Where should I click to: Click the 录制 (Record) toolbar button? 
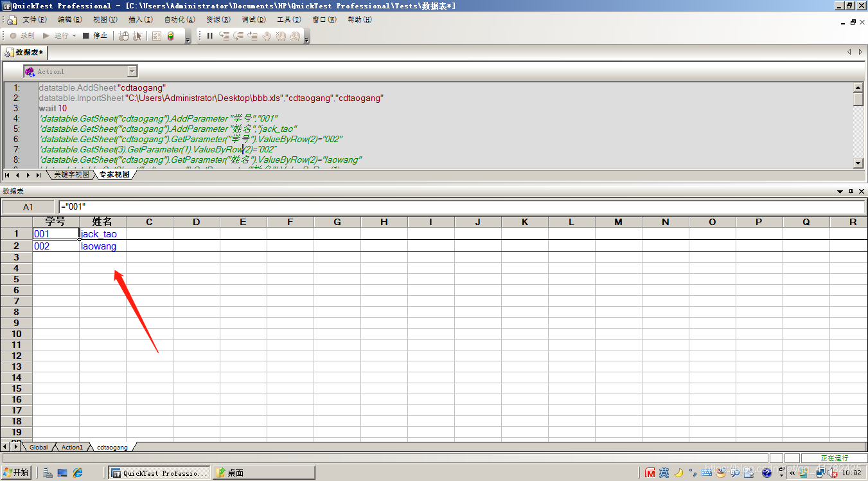pos(22,35)
